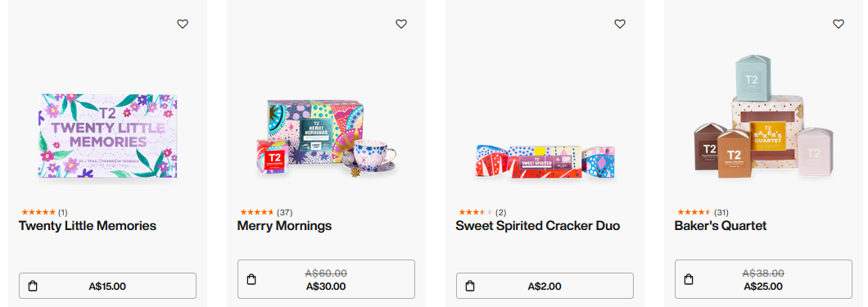868x307 pixels.
Task: Add Baker's Quartet for A$25.00
Action: pos(763,279)
